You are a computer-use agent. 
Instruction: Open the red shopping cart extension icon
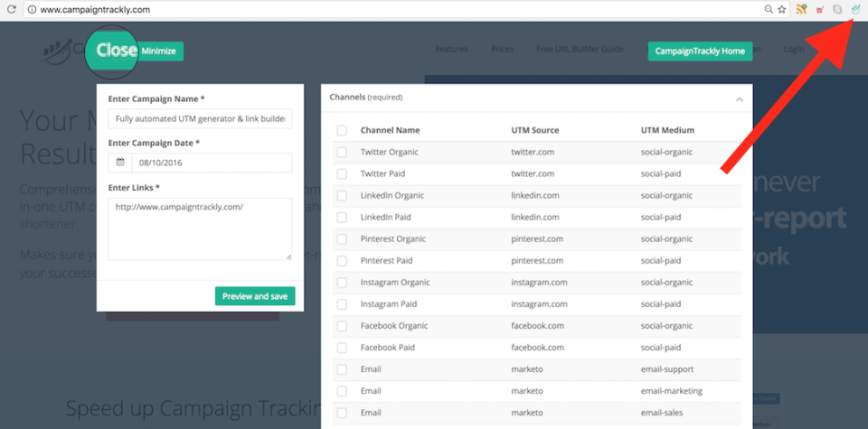(x=820, y=9)
